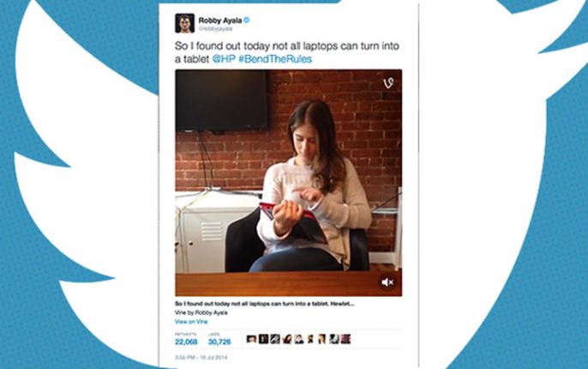This screenshot has width=588, height=369.
Task: Unmute the Vine video sound
Action: (x=387, y=282)
